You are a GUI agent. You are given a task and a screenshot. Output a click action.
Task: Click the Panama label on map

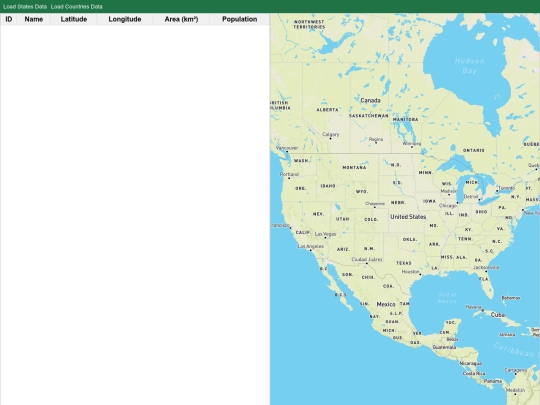[x=492, y=381]
